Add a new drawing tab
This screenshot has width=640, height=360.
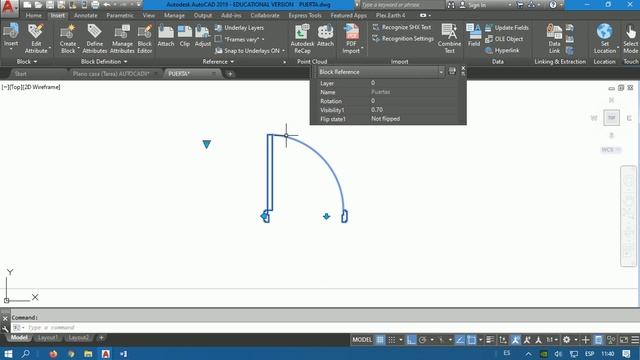[x=230, y=74]
